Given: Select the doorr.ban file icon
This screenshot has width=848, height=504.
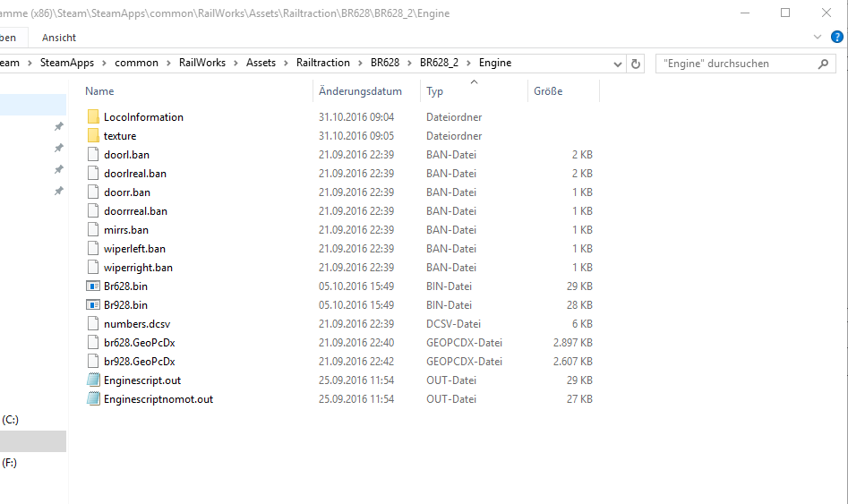Looking at the screenshot, I should 93,192.
